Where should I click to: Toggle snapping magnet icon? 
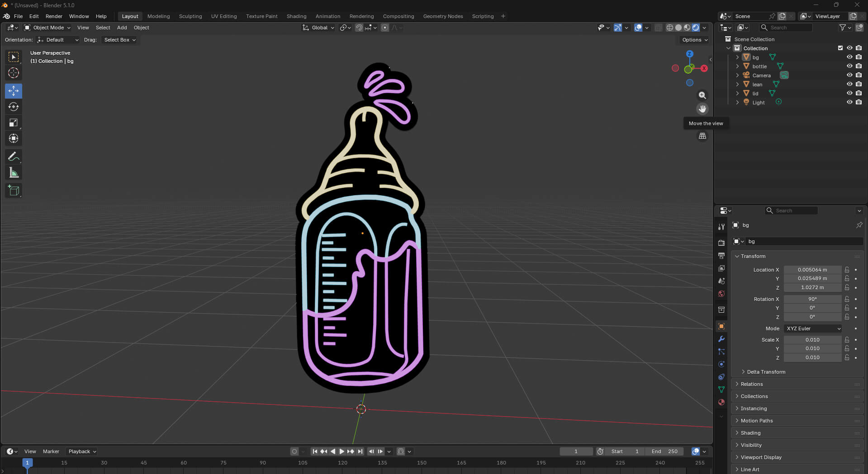359,28
